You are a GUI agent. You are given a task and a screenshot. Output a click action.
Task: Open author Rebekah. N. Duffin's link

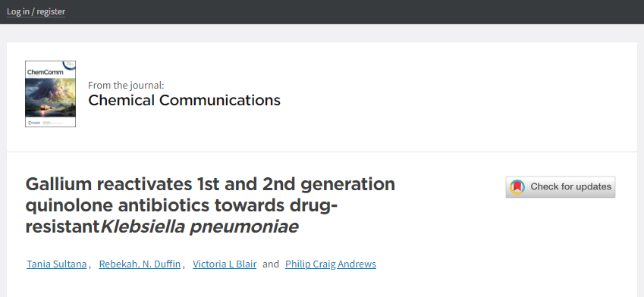[x=140, y=264]
